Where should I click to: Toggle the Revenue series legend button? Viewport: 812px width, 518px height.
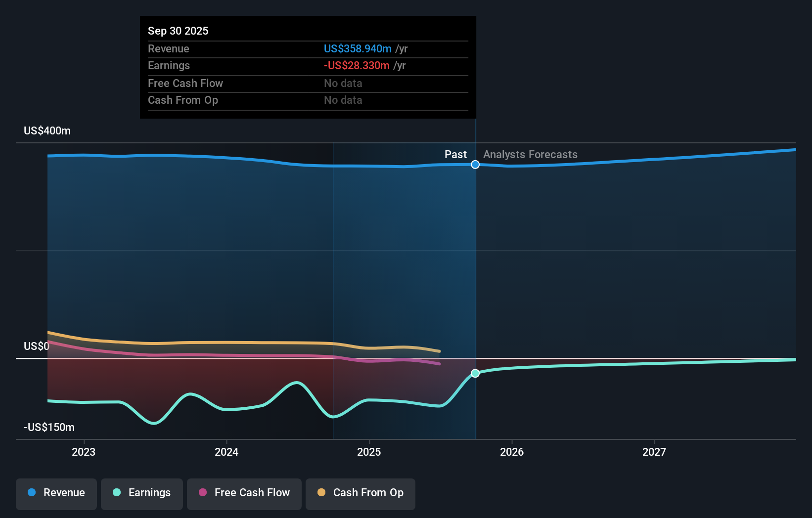[56, 494]
